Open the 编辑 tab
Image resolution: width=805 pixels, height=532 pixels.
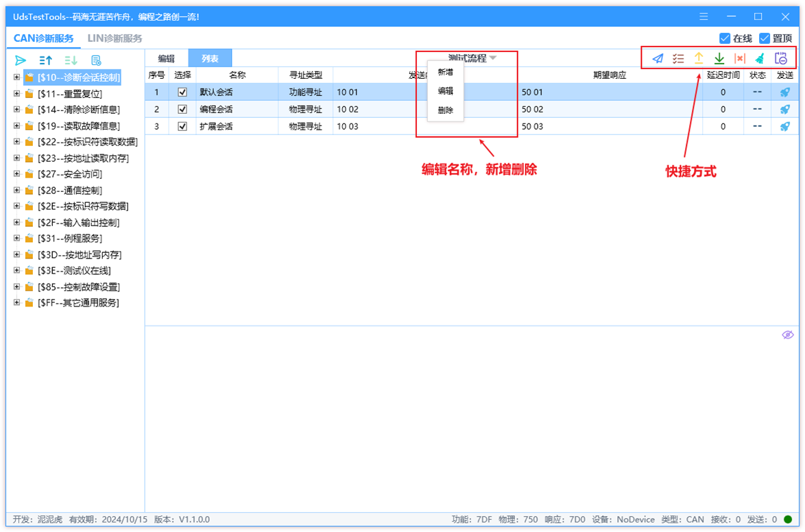click(167, 58)
